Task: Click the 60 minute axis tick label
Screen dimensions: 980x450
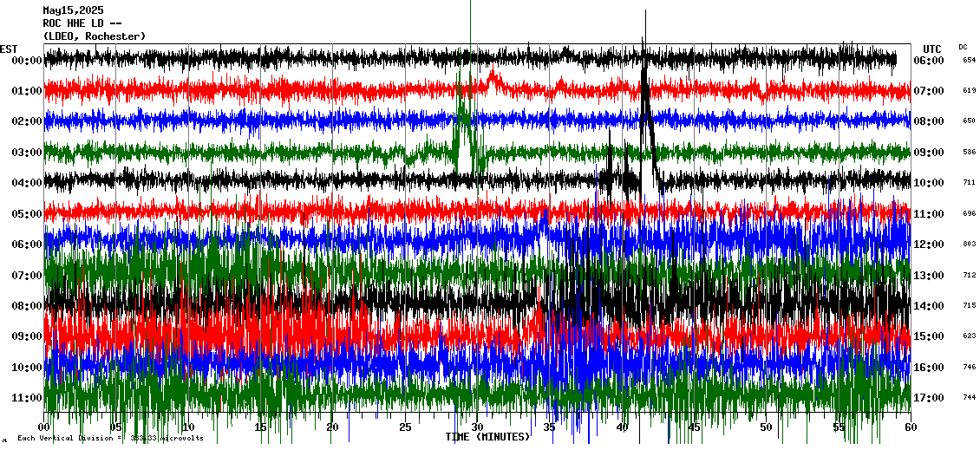Action: tap(911, 427)
